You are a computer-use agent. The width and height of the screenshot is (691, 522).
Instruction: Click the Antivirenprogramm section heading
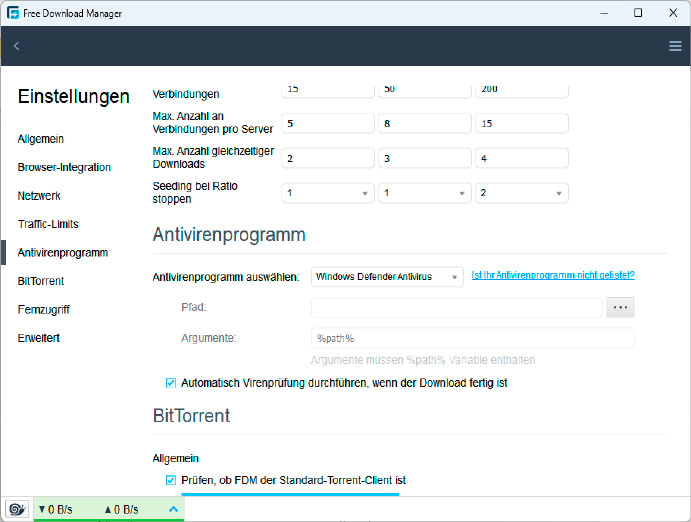(229, 234)
